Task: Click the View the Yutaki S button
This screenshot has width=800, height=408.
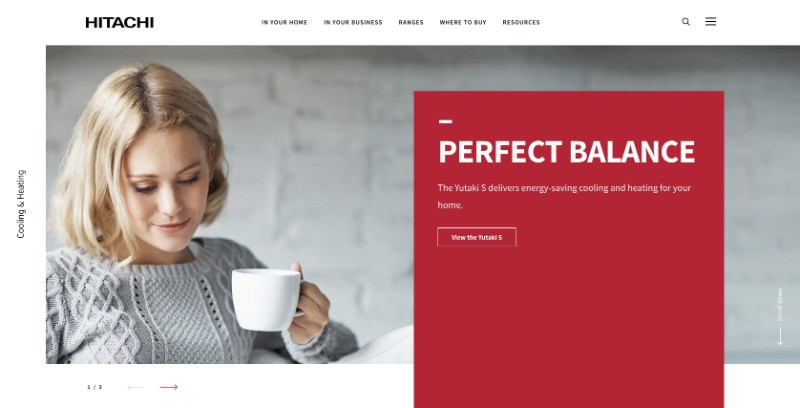Action: [x=477, y=237]
